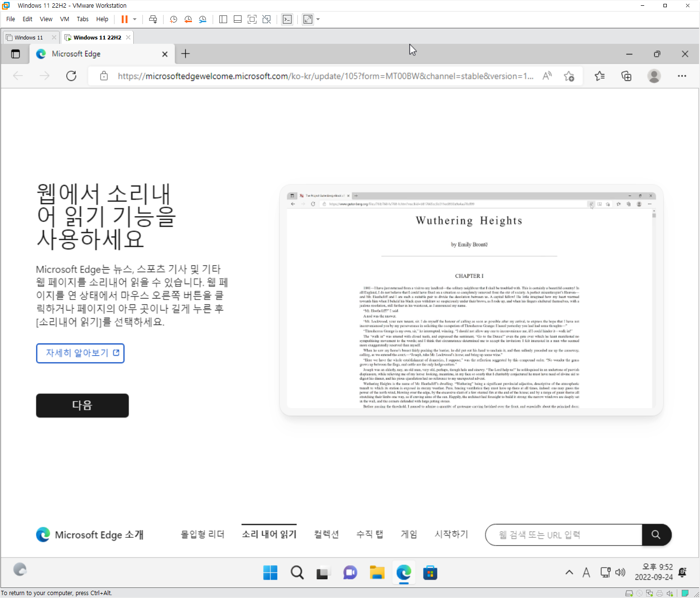Click the black 다음 button

tap(82, 405)
